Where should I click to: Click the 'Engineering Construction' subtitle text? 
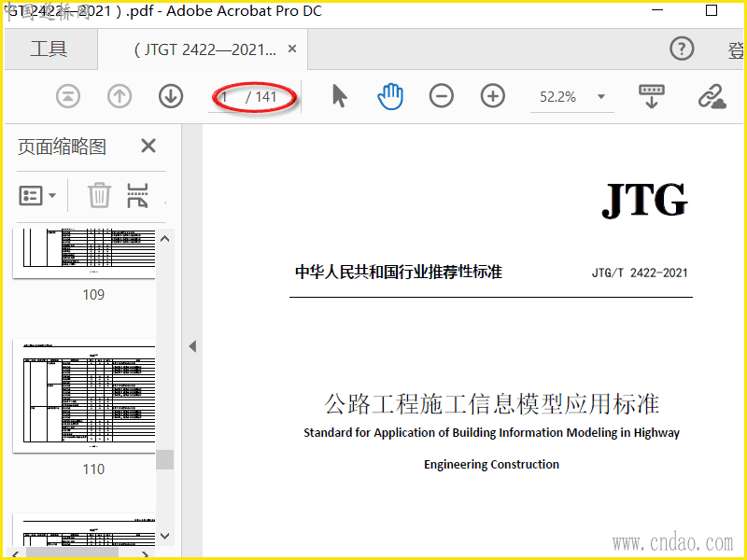(492, 464)
